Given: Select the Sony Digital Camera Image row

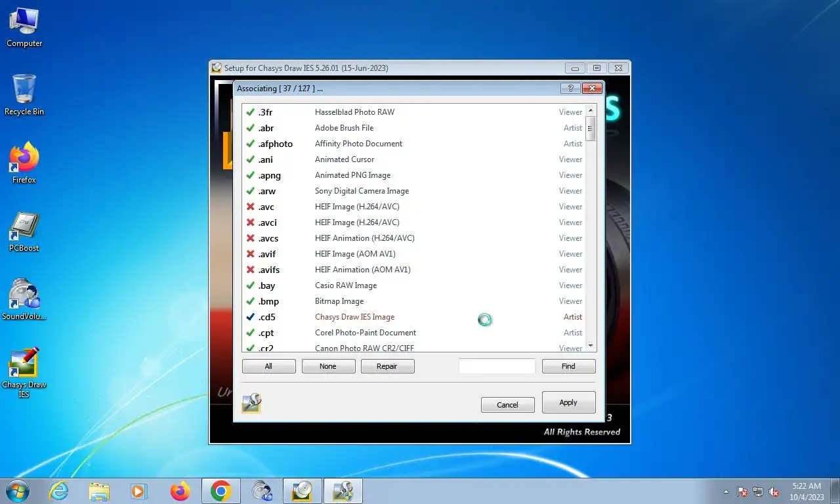Looking at the screenshot, I should click(x=413, y=191).
